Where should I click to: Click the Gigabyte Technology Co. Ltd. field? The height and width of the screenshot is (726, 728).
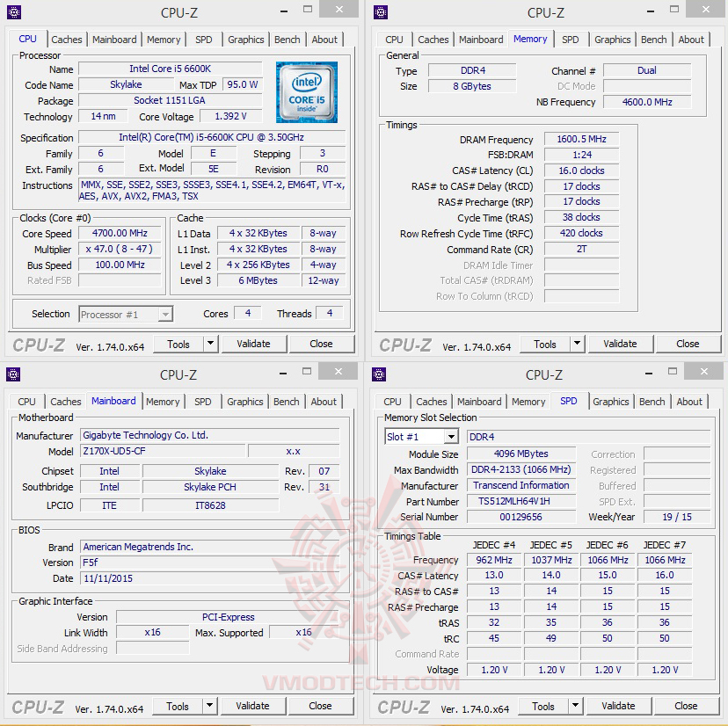click(x=210, y=435)
